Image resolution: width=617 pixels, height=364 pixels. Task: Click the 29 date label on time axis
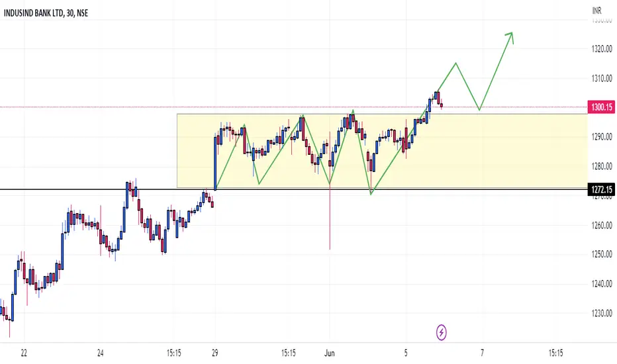pyautogui.click(x=215, y=353)
